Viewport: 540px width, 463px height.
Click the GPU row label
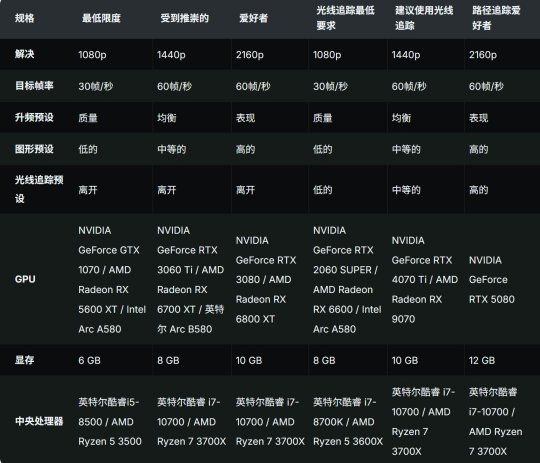[x=25, y=279]
